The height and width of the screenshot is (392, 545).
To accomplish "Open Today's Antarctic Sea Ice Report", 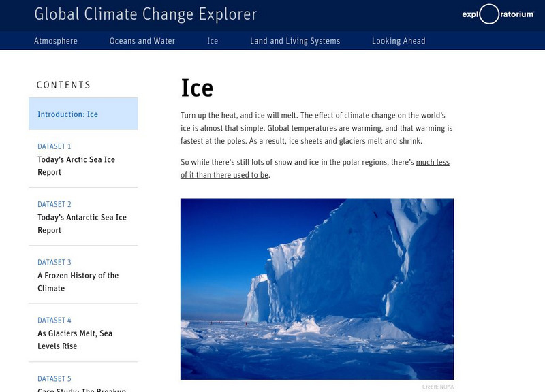I will click(x=82, y=224).
